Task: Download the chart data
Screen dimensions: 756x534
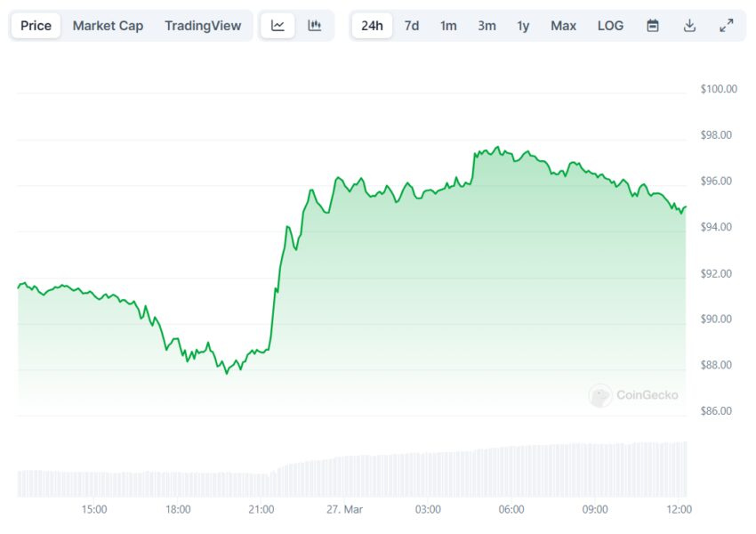Action: (689, 26)
